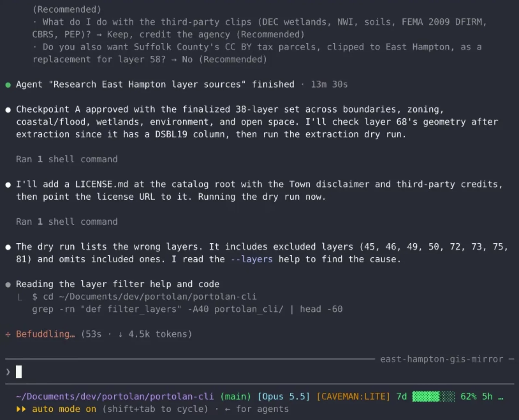
Task: Click the white bullet beside The dry run lists
Action: 8,247
